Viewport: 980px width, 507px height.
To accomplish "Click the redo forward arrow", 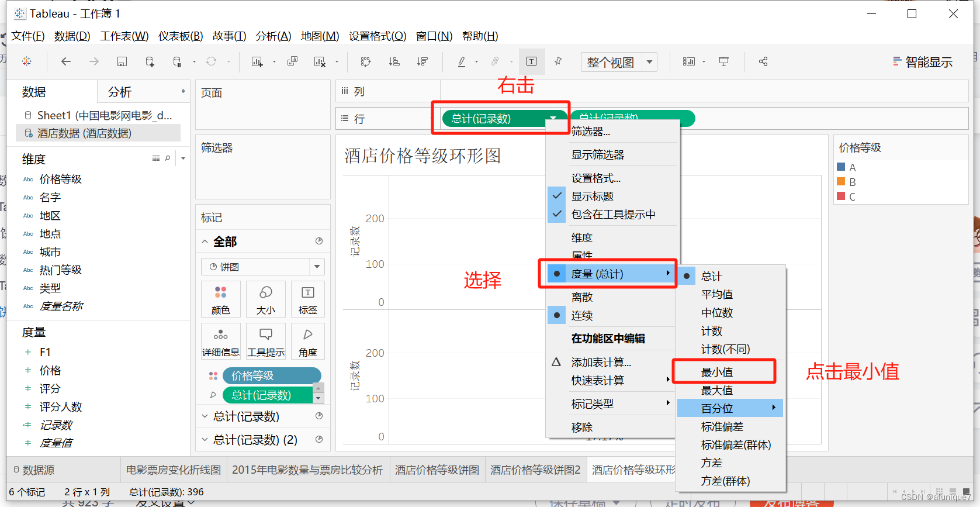I will pos(94,61).
